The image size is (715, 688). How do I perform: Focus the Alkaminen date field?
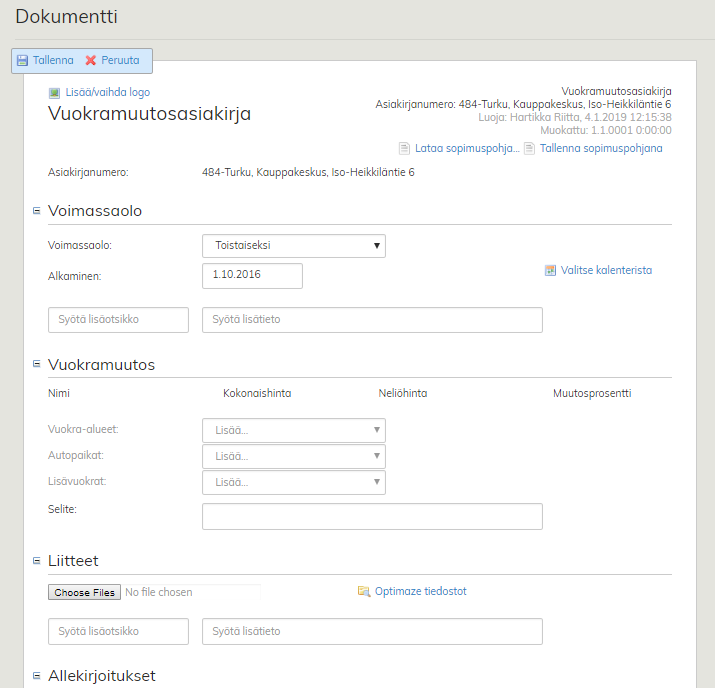[x=252, y=276]
